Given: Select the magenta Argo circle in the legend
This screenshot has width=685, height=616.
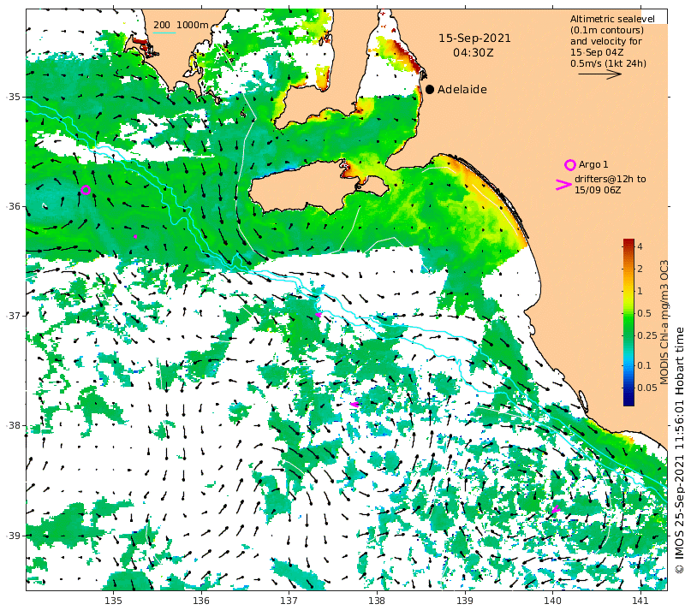Looking at the screenshot, I should (570, 165).
